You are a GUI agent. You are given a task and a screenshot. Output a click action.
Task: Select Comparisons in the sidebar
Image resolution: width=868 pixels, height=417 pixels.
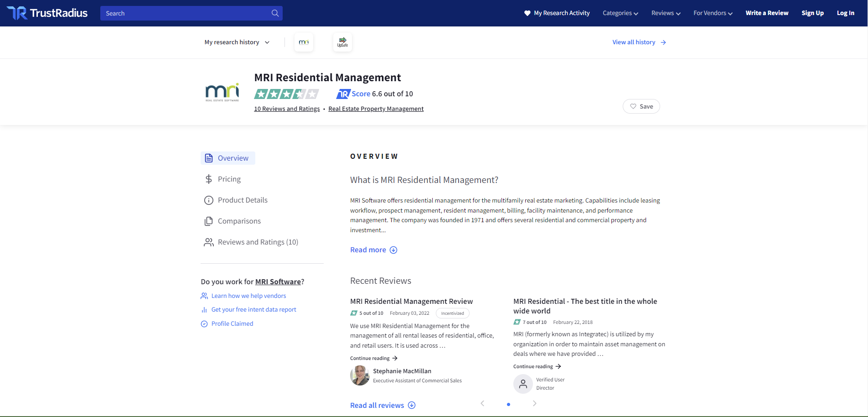tap(239, 221)
